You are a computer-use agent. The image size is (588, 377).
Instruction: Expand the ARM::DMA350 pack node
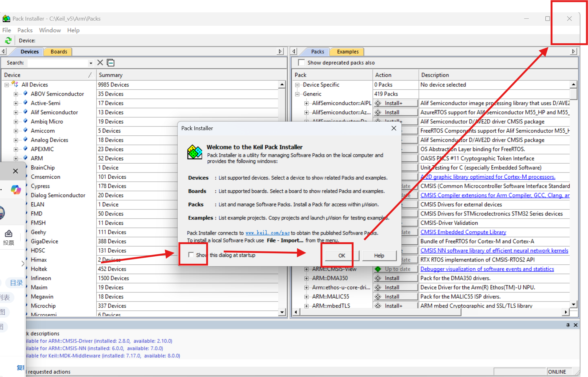[306, 278]
